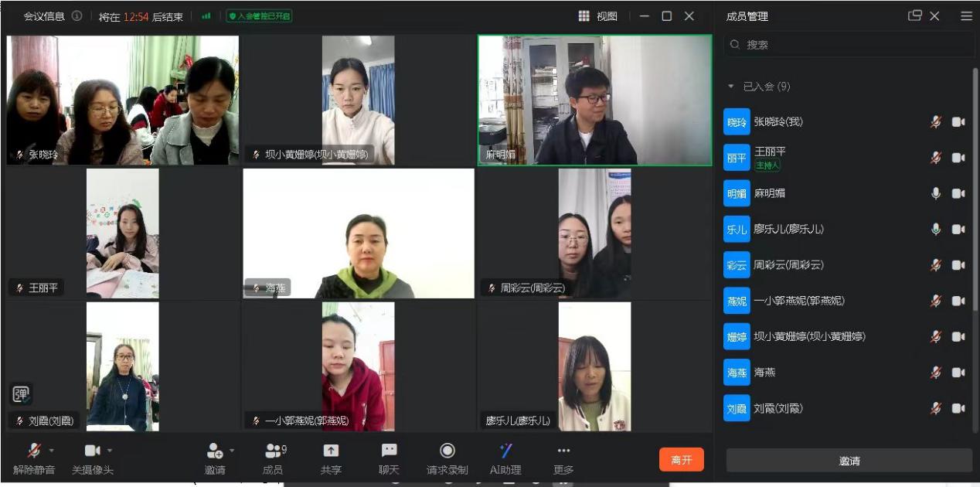
Task: Open the 视图 layout menu
Action: click(x=598, y=16)
